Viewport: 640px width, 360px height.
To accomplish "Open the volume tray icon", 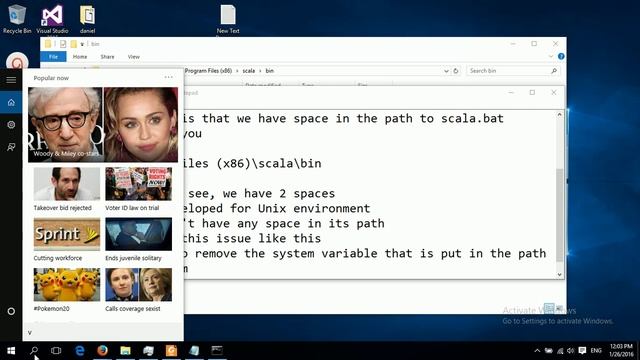I will click(571, 351).
